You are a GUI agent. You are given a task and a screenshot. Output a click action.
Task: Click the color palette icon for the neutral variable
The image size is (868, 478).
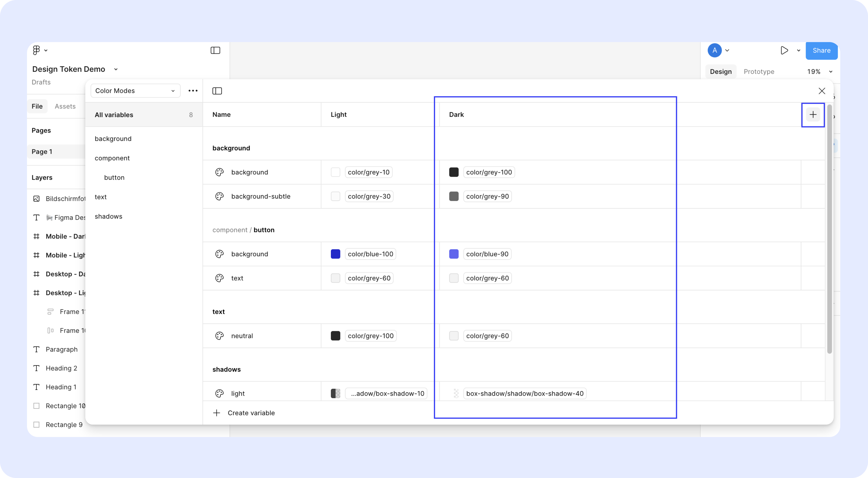point(219,336)
